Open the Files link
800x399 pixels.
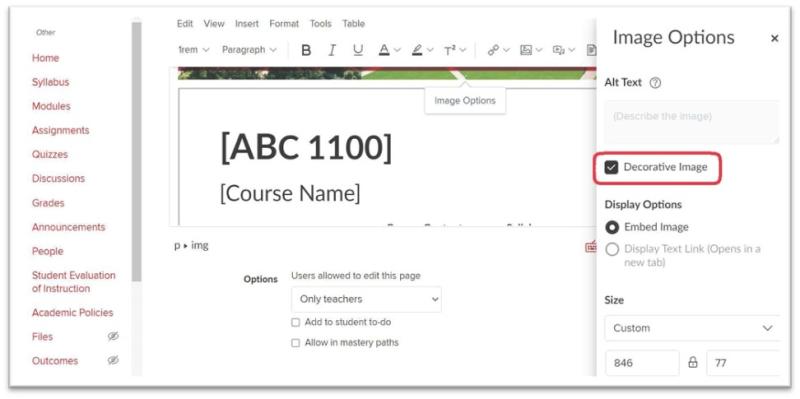pos(42,337)
